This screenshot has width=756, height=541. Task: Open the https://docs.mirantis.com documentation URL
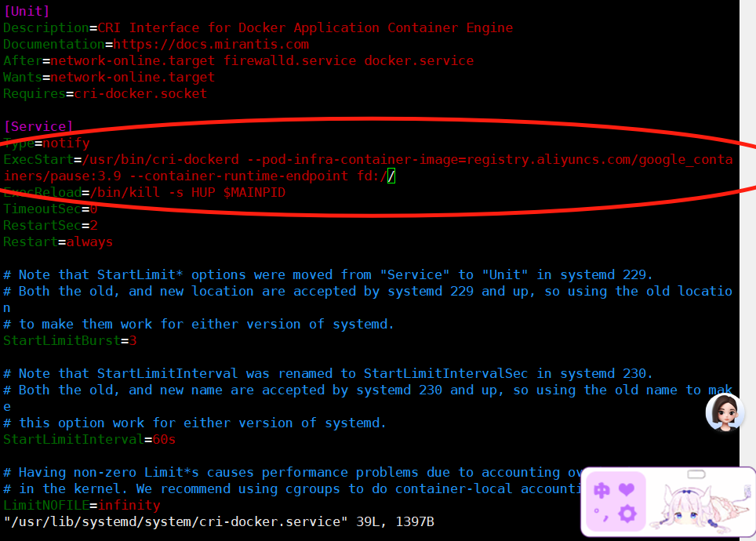211,45
